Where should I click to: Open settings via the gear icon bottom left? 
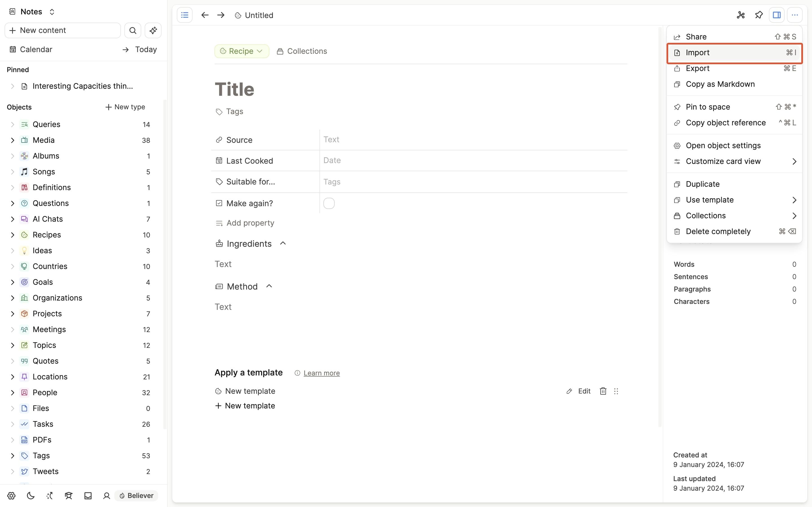tap(11, 496)
